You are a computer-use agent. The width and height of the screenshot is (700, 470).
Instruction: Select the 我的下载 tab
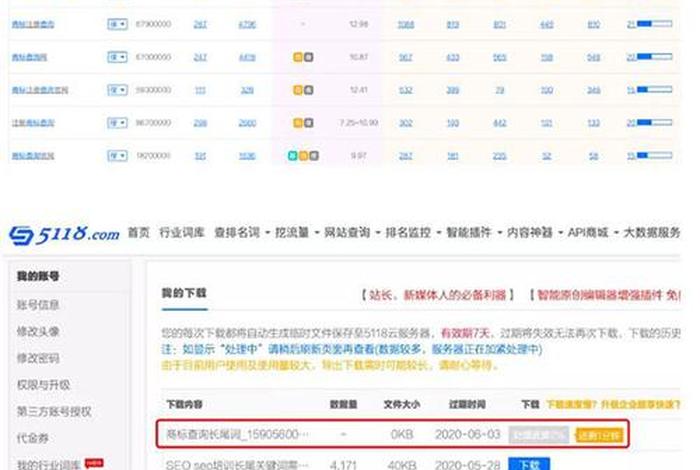[184, 293]
